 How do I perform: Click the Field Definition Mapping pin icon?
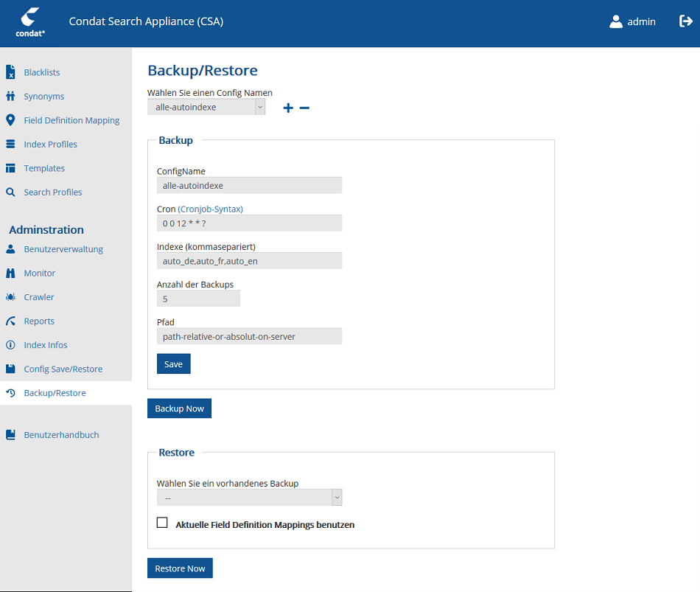tap(10, 120)
